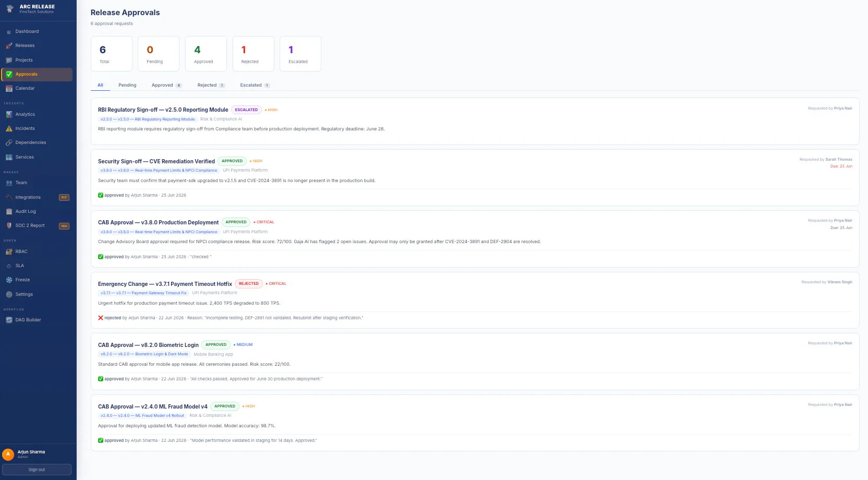Viewport: 868px width, 480px height.
Task: Click the ESCALATED status badge
Action: coord(246,110)
